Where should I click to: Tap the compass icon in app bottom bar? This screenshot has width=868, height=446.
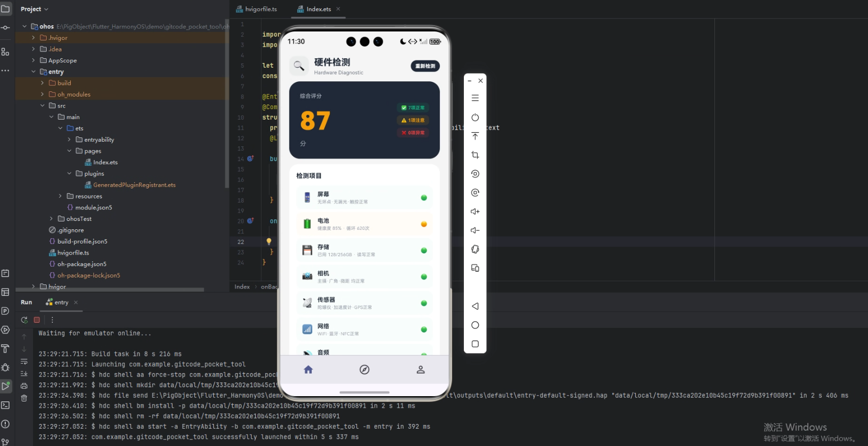coord(364,370)
